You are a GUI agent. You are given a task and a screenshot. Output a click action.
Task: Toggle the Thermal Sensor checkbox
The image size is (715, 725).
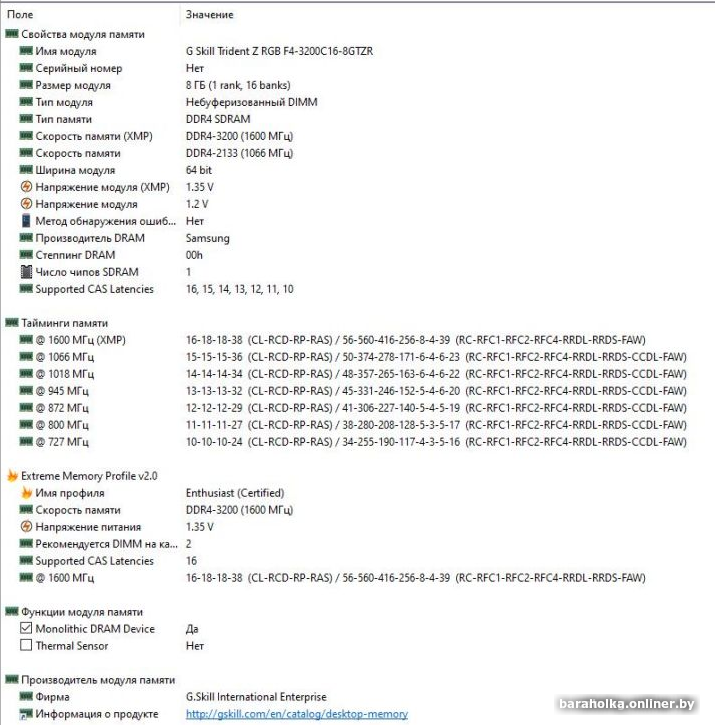click(x=26, y=645)
